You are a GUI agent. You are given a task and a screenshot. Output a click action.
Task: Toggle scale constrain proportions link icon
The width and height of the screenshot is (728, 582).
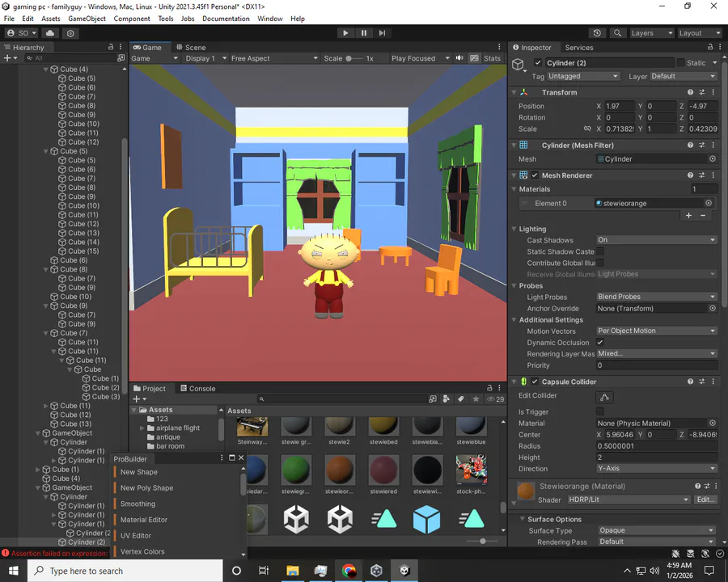[x=587, y=129]
